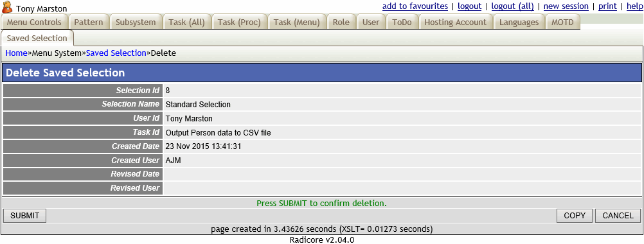Click the Created Date field label
644x244 pixels.
coord(136,146)
